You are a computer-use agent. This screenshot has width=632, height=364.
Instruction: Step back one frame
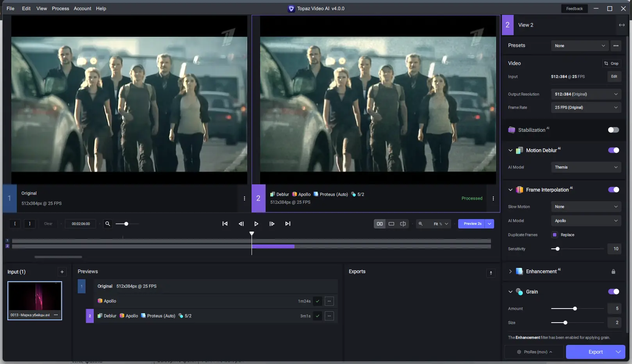[x=241, y=224]
